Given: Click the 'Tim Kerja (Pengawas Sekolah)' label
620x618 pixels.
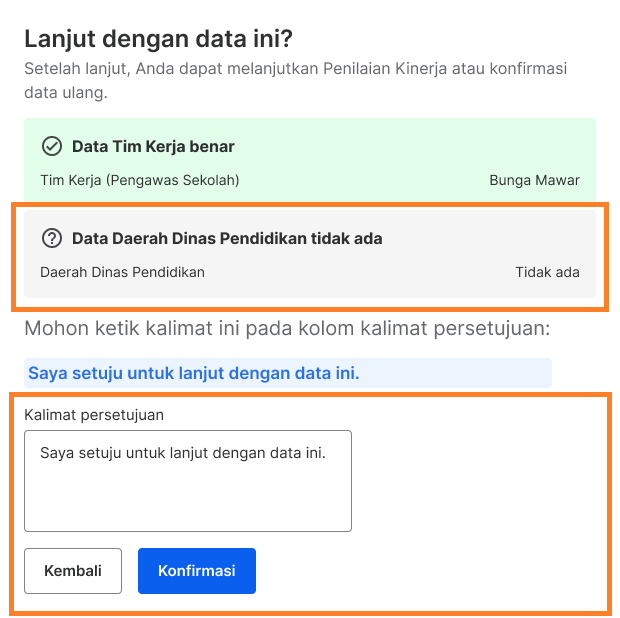Looking at the screenshot, I should [140, 180].
